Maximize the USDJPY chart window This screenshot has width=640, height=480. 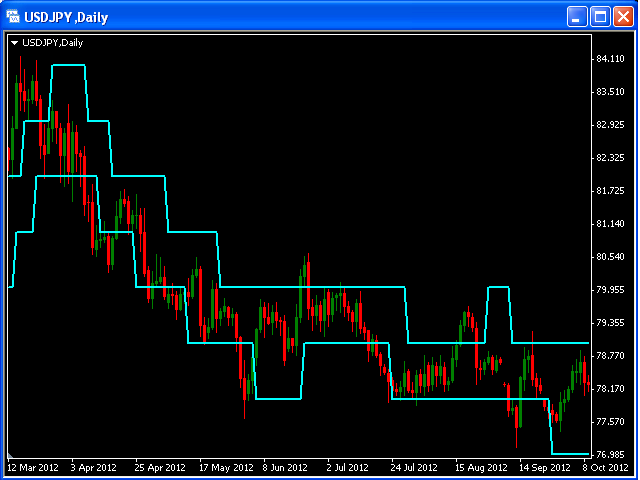[x=600, y=17]
